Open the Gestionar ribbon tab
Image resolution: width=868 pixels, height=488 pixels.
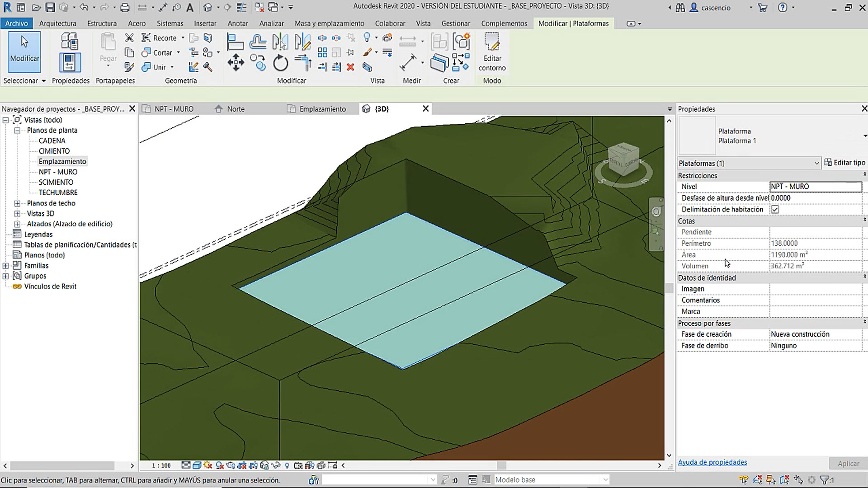click(x=455, y=23)
